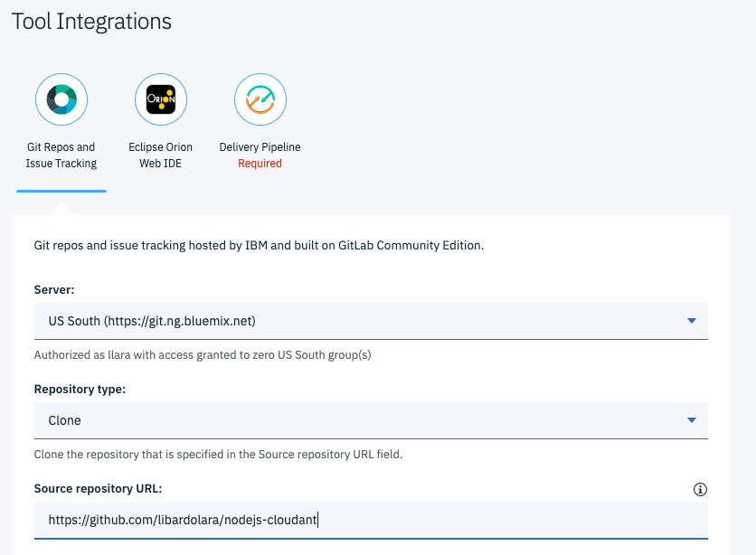Click the red Required text under Delivery Pipeline

point(260,164)
